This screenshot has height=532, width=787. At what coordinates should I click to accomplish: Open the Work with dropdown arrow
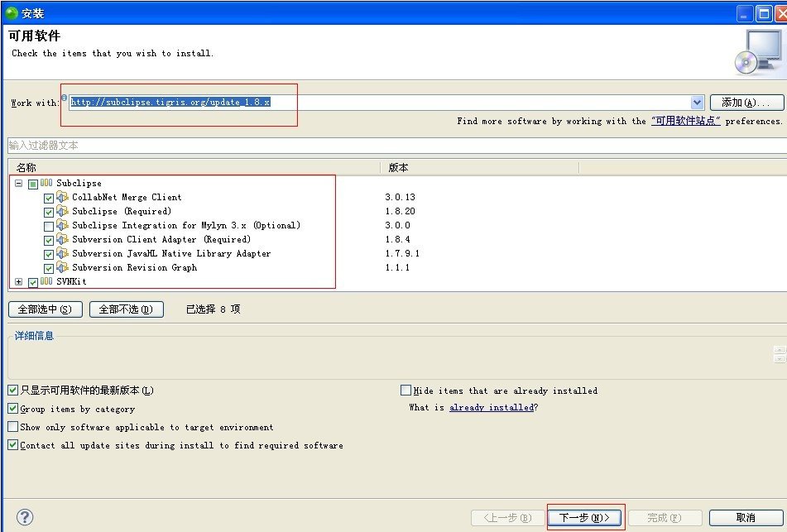coord(697,103)
